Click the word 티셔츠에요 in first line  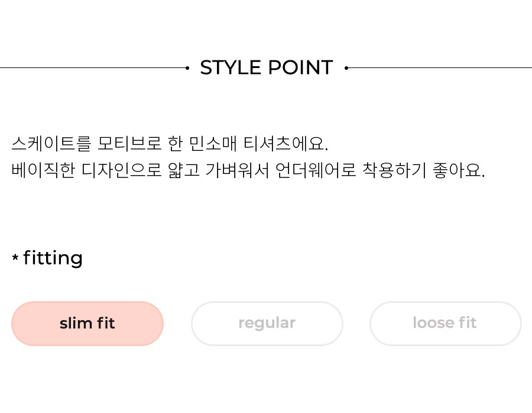pyautogui.click(x=286, y=143)
